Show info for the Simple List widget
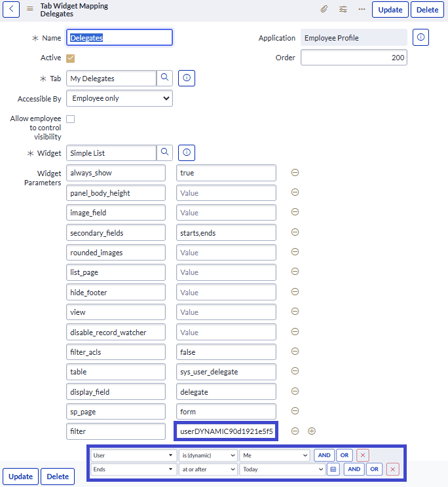 pyautogui.click(x=187, y=153)
